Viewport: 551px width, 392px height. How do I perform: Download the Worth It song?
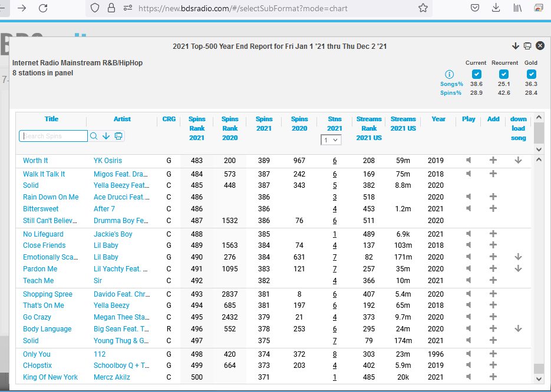(518, 160)
